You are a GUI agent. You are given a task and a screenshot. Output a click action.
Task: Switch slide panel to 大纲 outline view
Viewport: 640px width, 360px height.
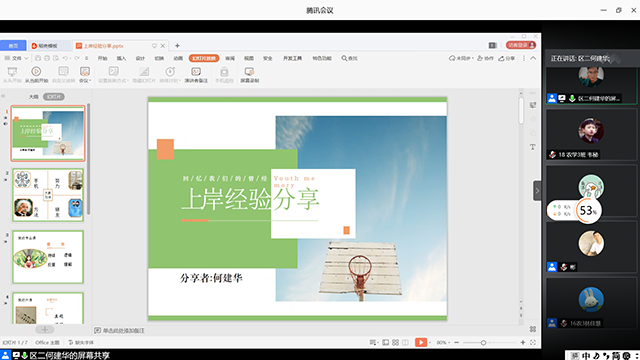[33, 97]
